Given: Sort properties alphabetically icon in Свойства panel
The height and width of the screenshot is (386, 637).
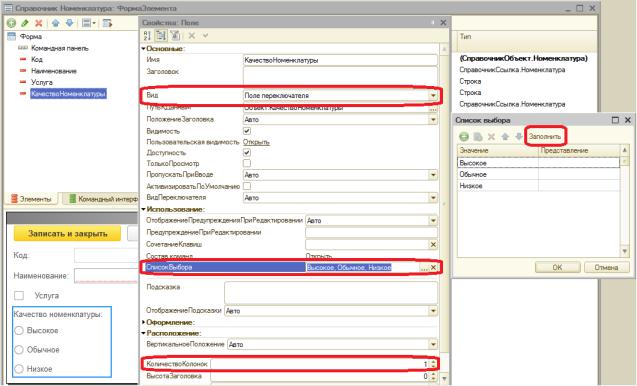Looking at the screenshot, I should 147,36.
